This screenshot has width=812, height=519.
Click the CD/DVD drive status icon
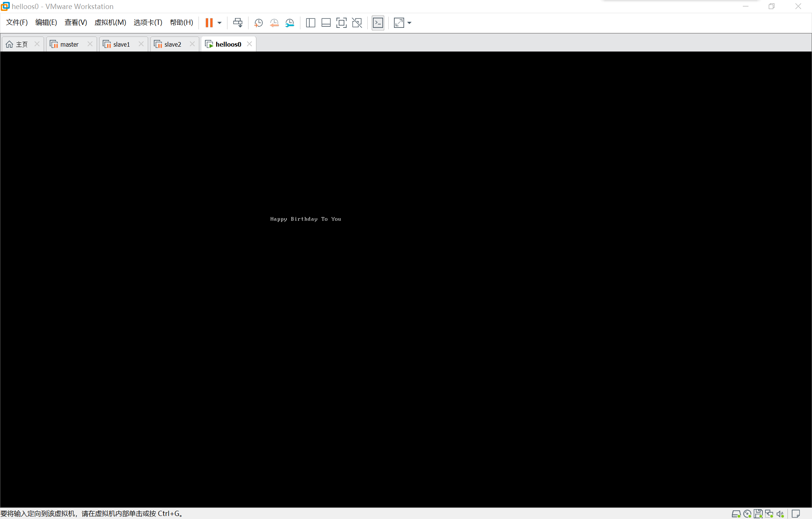pyautogui.click(x=747, y=514)
